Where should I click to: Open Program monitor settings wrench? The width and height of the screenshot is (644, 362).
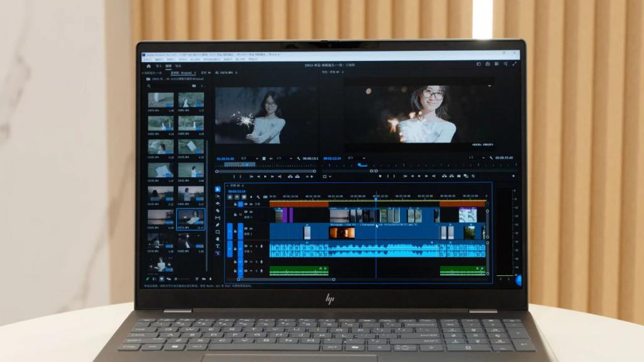tap(491, 158)
